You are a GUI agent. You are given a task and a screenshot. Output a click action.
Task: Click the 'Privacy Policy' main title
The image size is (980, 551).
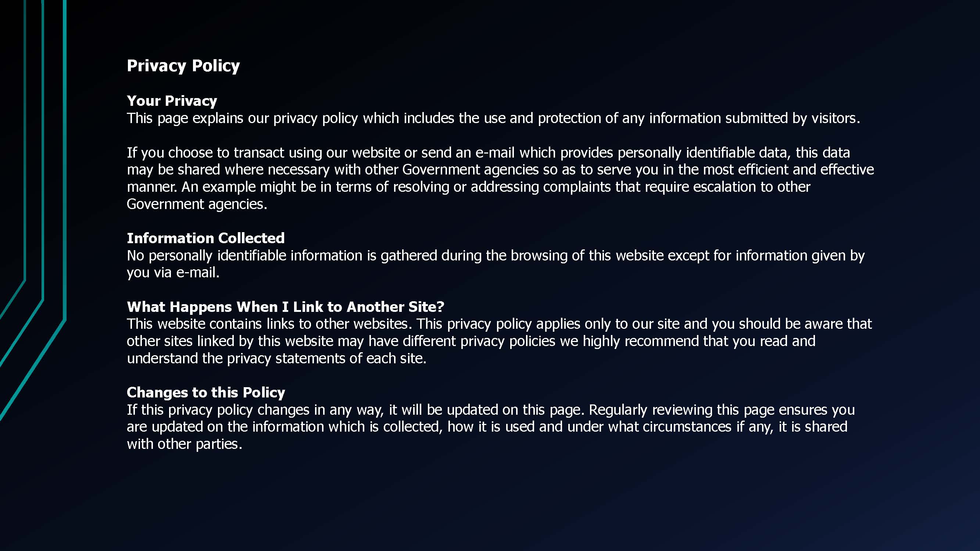183,66
